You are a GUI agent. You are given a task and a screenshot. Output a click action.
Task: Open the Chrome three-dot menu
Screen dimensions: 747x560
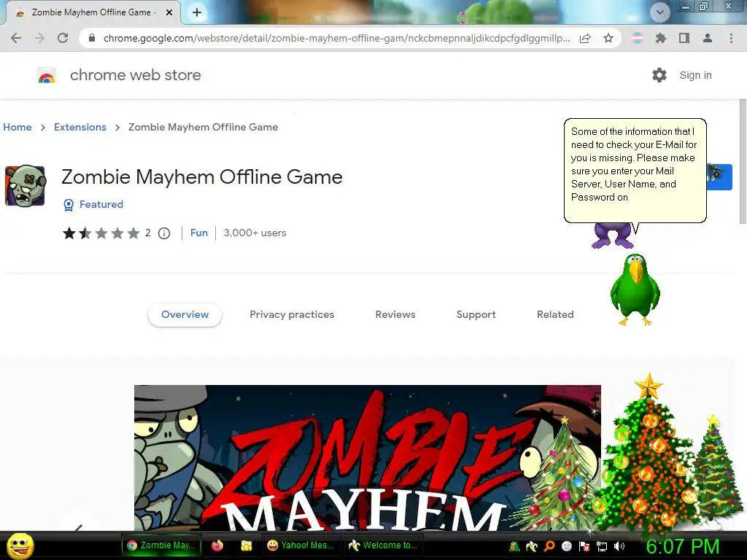(731, 38)
